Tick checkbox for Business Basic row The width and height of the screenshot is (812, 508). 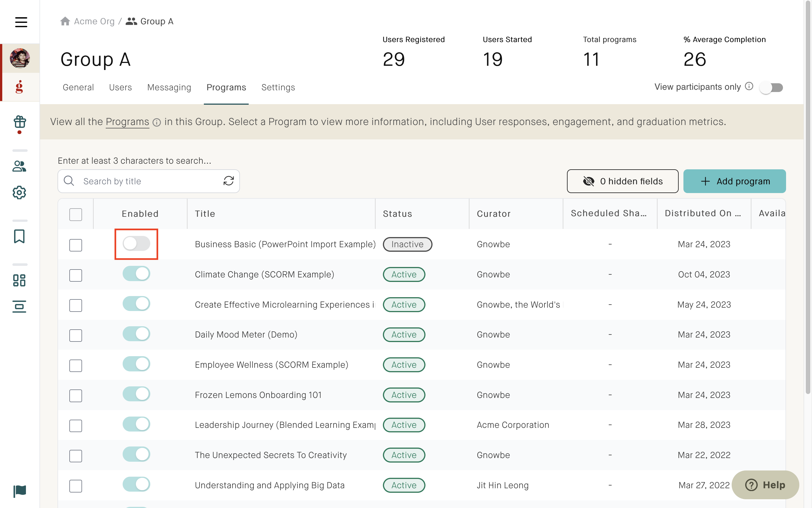click(x=76, y=245)
